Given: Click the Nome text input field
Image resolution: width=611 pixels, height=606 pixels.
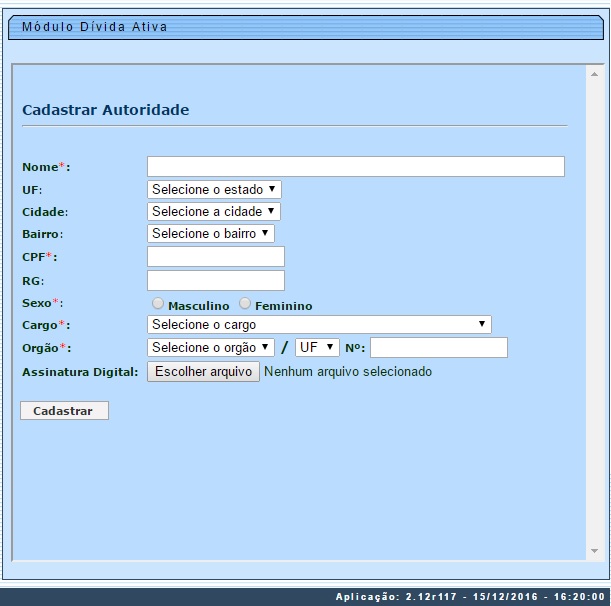Looking at the screenshot, I should (x=355, y=166).
